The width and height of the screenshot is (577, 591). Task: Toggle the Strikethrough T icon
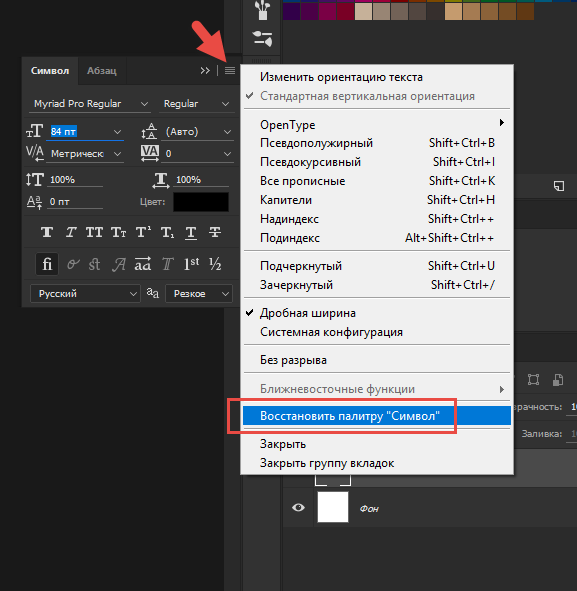215,232
